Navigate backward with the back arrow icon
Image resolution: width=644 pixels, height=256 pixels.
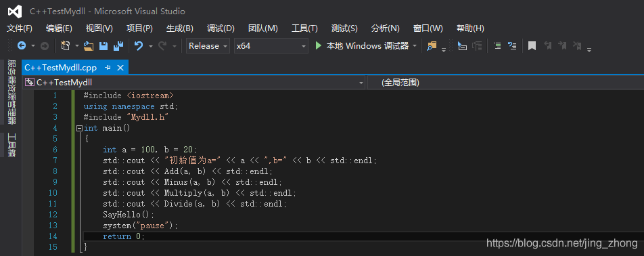click(22, 46)
